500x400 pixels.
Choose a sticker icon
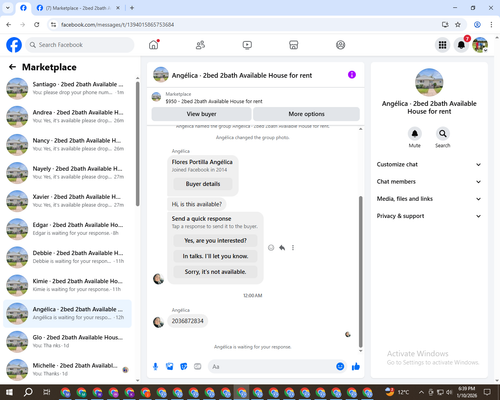[x=184, y=367]
